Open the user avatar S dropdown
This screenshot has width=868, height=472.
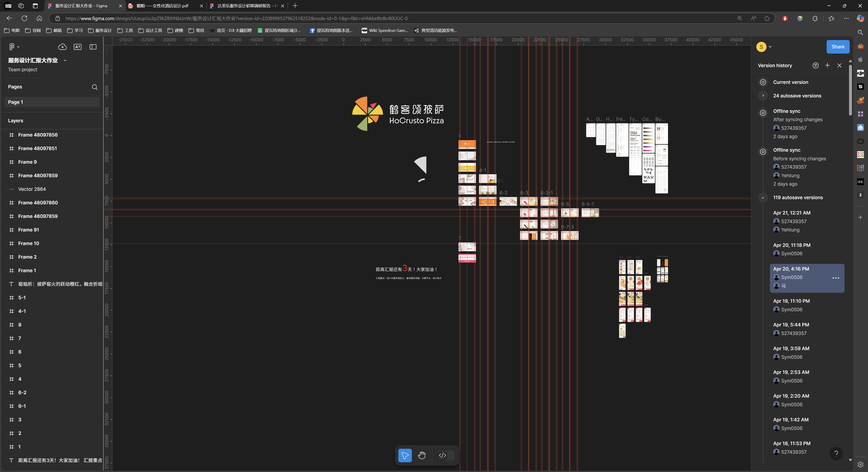coord(764,47)
